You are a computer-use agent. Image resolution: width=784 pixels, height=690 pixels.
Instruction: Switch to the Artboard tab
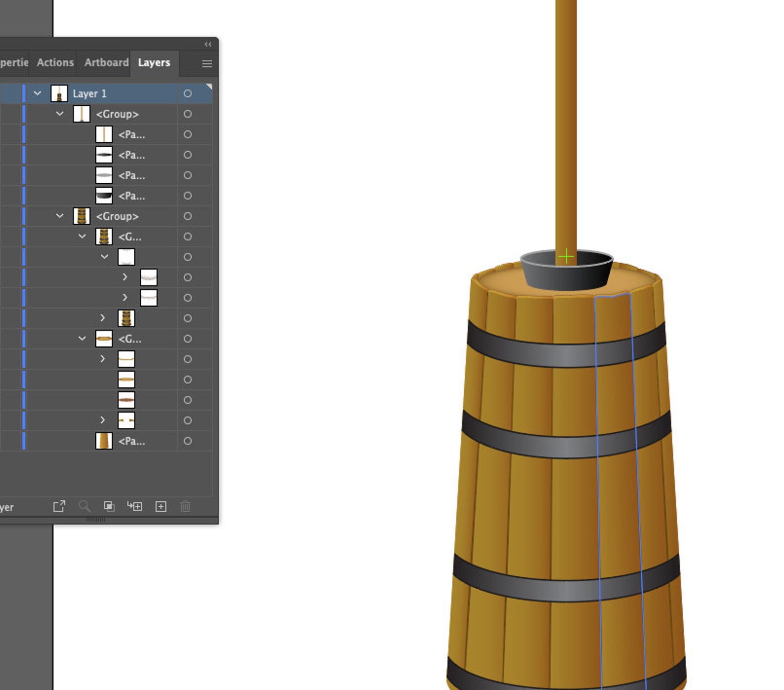(x=107, y=63)
